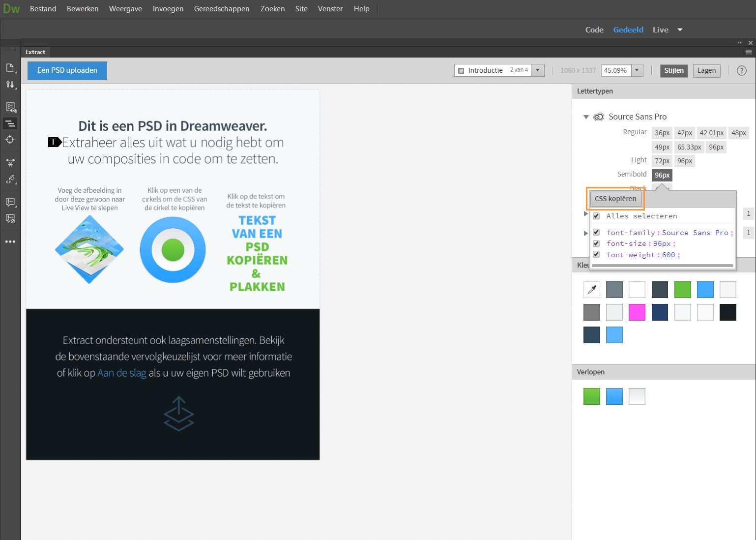The width and height of the screenshot is (756, 540).
Task: Click the CSS kopiëren button
Action: [615, 199]
